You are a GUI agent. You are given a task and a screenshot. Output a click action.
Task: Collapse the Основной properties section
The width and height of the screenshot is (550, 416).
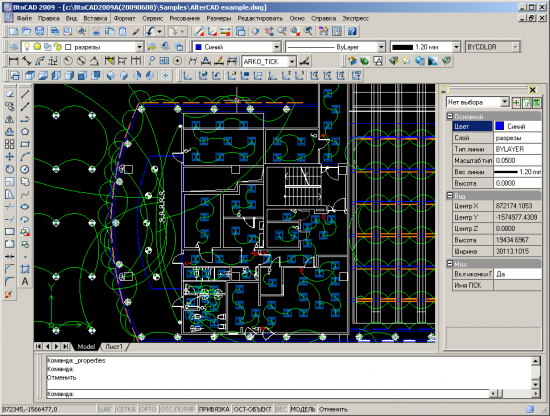click(450, 116)
